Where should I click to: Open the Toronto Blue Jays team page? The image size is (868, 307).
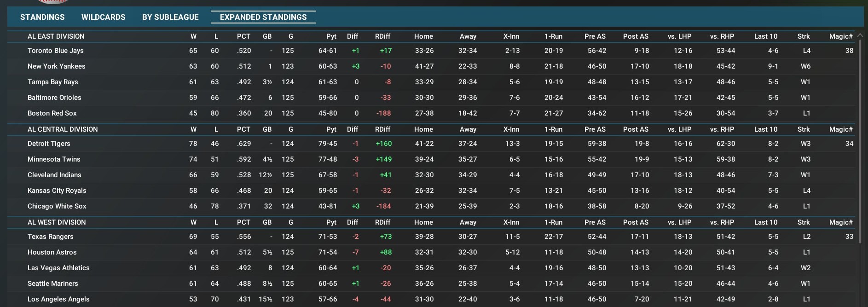(55, 51)
